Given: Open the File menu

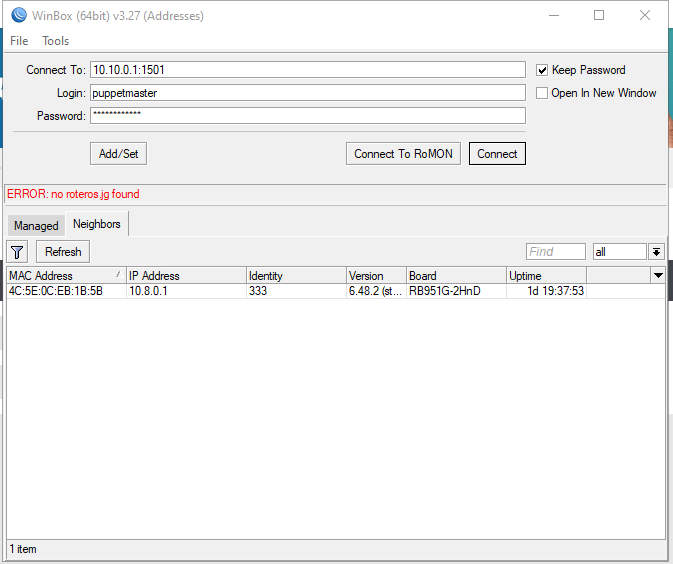Looking at the screenshot, I should click(x=19, y=41).
